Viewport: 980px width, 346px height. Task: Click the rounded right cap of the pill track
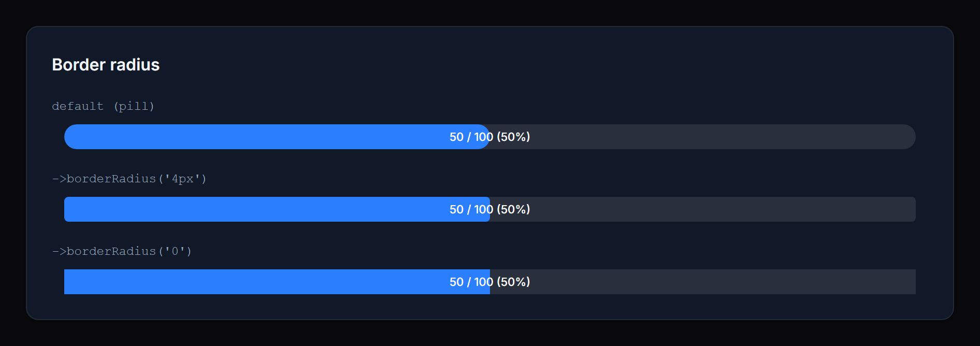point(909,137)
